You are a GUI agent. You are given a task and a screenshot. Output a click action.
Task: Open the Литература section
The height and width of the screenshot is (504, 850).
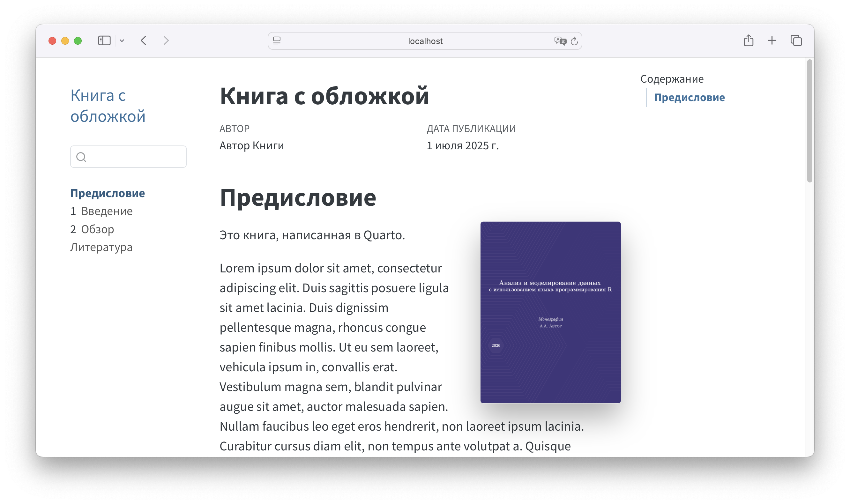pos(101,247)
